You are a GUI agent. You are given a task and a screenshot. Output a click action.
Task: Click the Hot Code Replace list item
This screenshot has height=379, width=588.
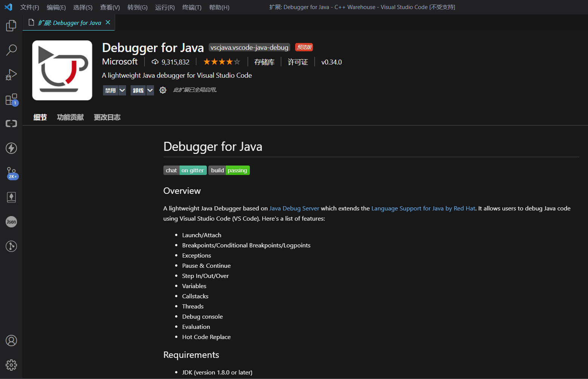click(206, 337)
